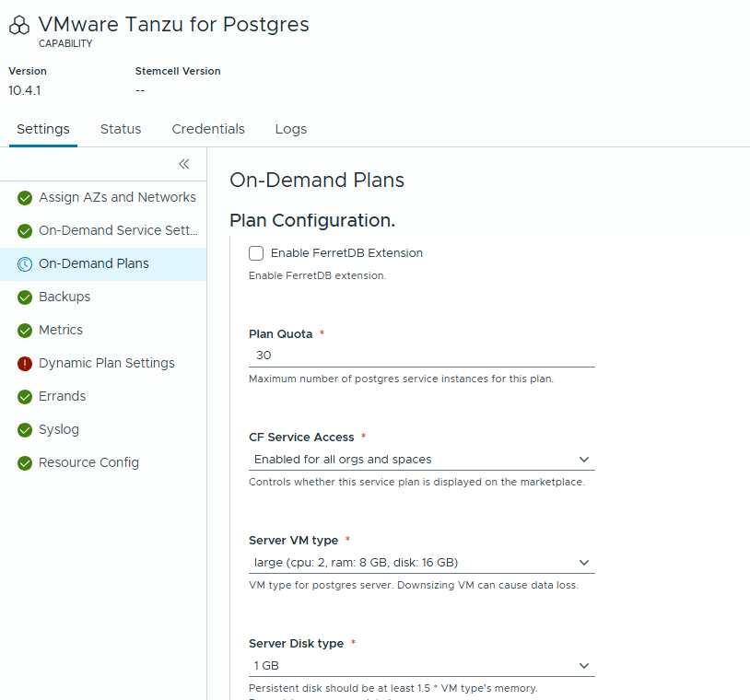Enable the FerretDB Extension checkbox
Screen dimensions: 750x700
pos(256,253)
